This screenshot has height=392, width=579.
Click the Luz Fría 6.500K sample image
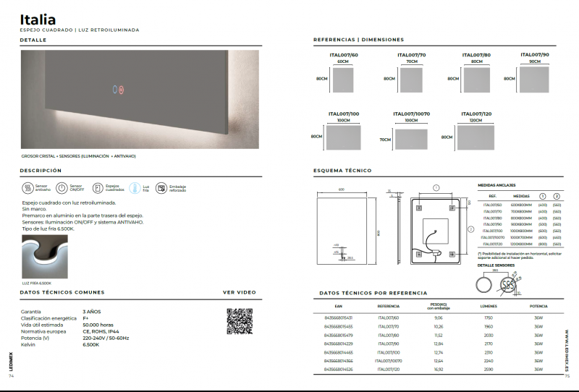[44, 257]
